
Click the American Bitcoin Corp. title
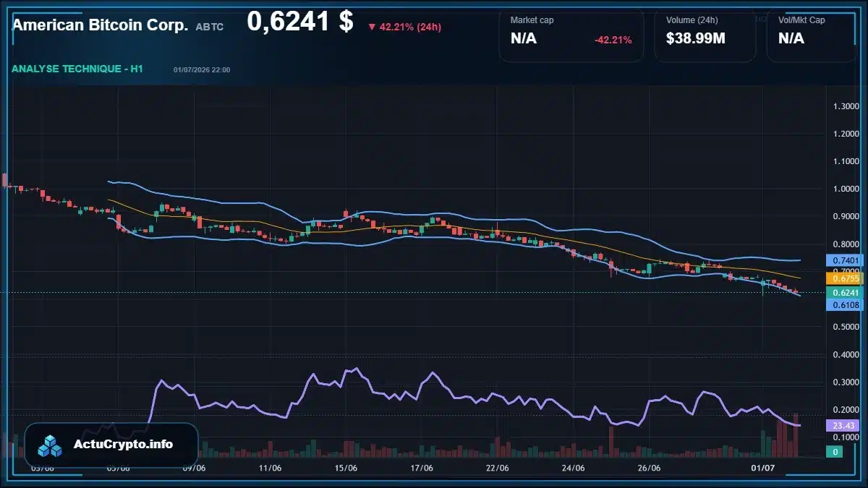(x=100, y=25)
